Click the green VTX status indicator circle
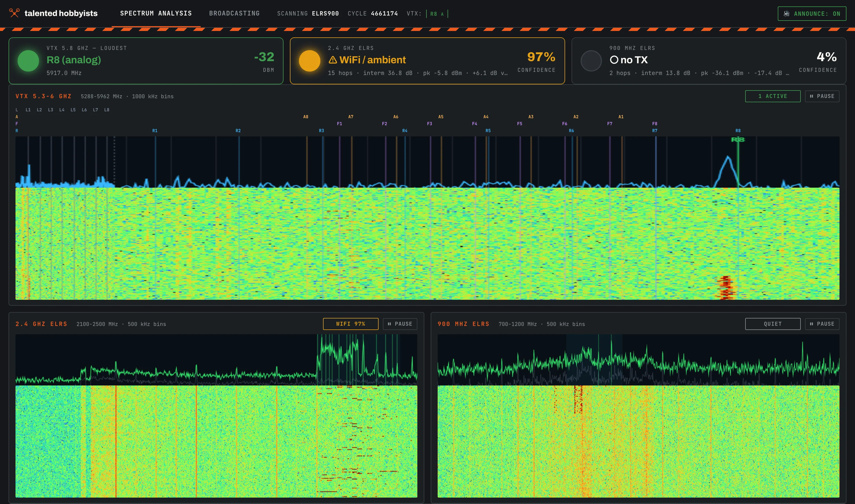 click(x=28, y=61)
